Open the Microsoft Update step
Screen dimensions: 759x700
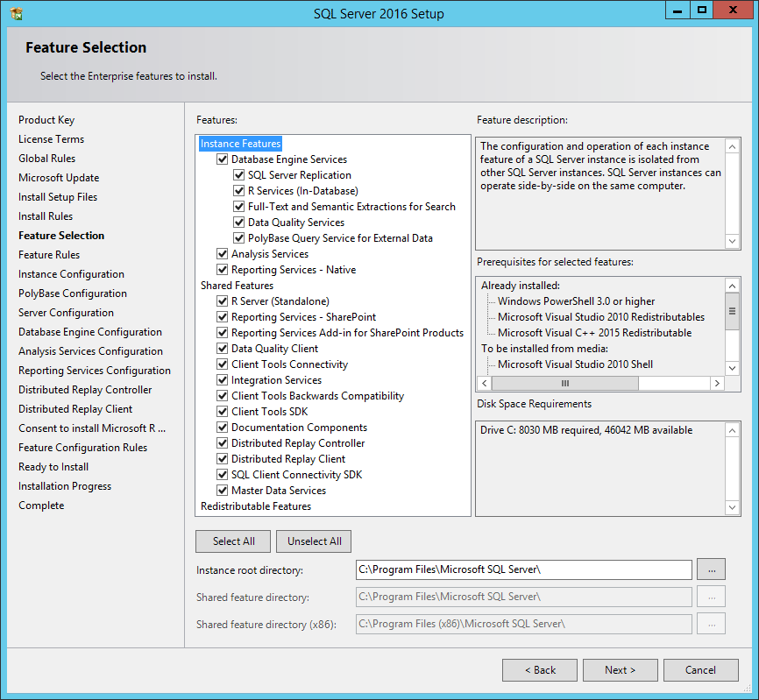pos(59,178)
